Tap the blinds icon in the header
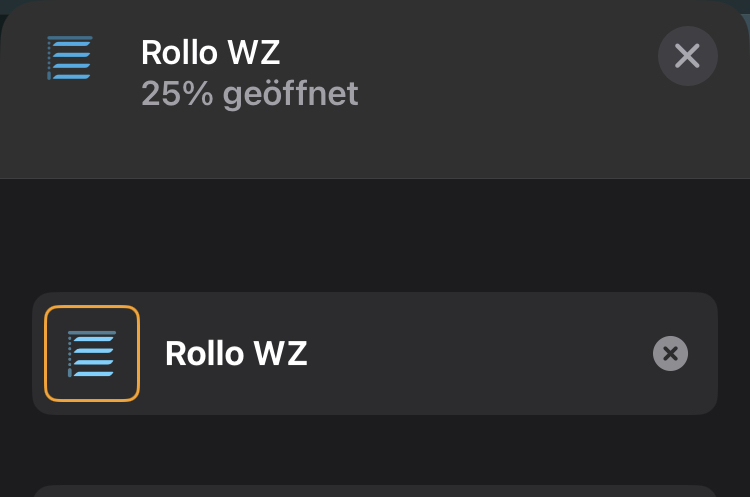The width and height of the screenshot is (750, 497). pos(70,58)
